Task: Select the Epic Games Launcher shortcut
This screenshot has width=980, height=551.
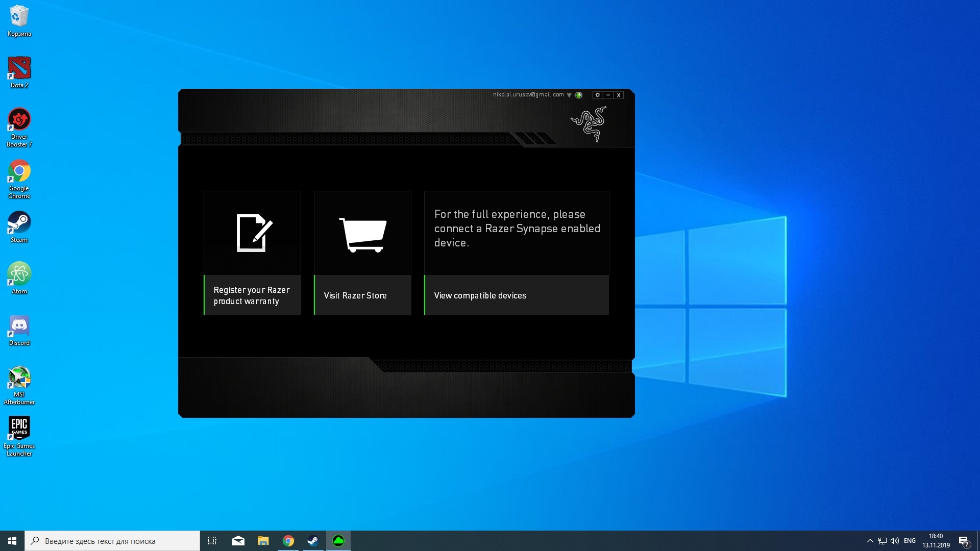Action: (19, 437)
